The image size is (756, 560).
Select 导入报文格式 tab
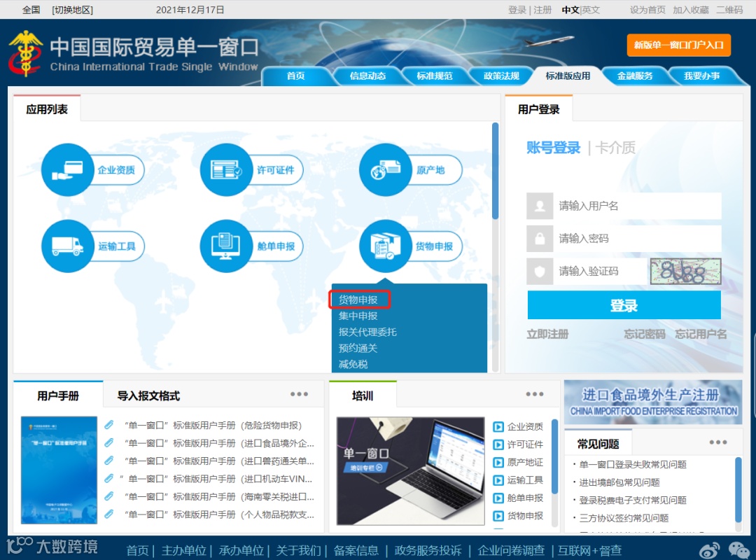148,396
